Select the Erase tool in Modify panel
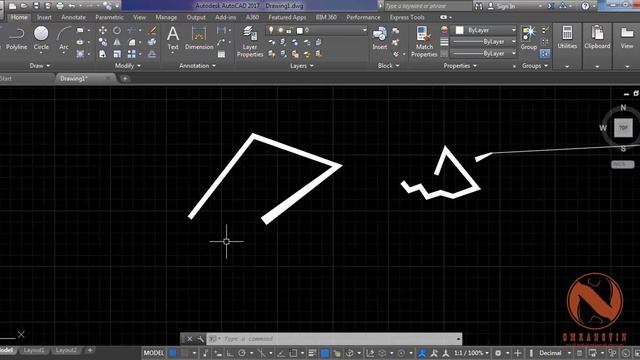 click(152, 30)
